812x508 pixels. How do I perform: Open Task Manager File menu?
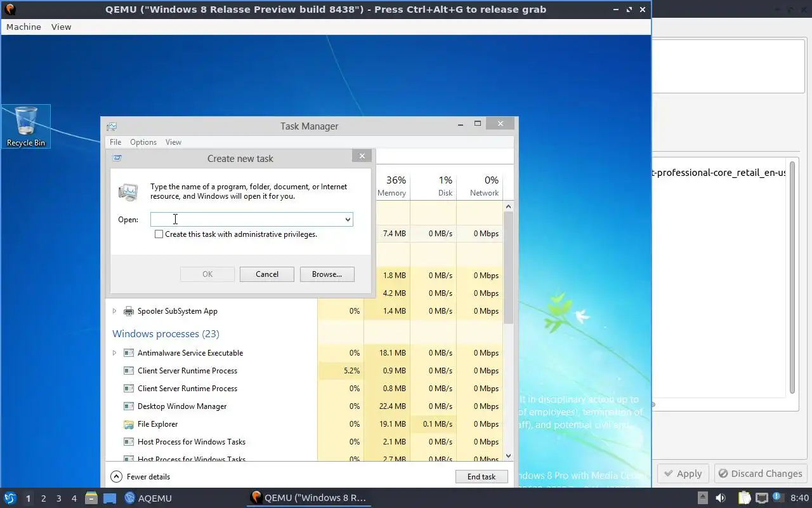point(115,142)
